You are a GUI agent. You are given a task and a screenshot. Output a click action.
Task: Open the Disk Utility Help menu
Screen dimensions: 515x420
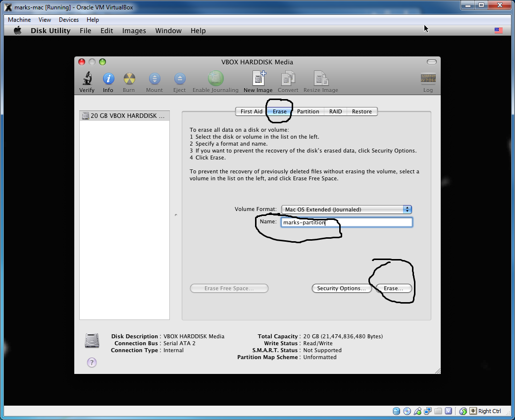click(198, 31)
